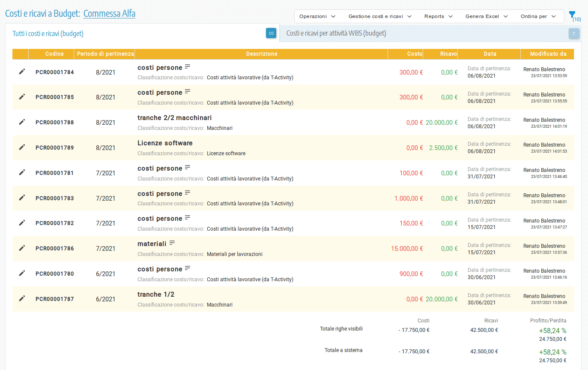Viewport: 588px width, 370px height.
Task: Show notes icon for PCR00001784 costi persone
Action: 188,67
